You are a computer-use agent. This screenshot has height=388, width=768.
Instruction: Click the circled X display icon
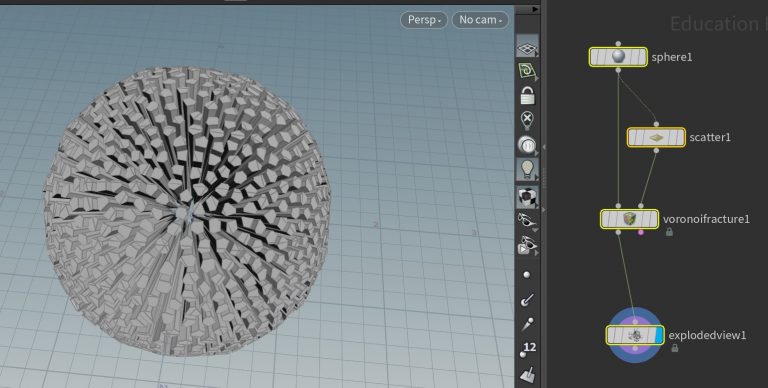click(527, 119)
